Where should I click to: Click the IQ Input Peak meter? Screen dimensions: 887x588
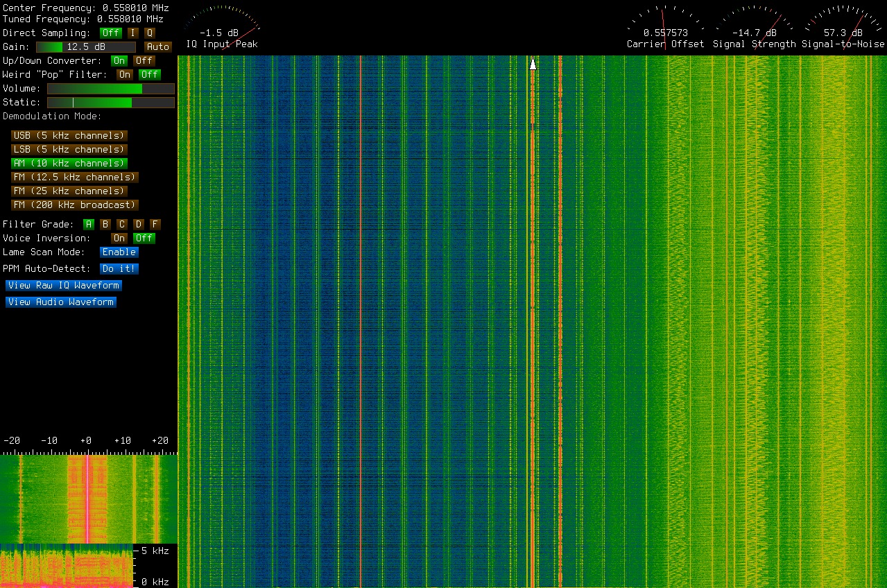(221, 26)
